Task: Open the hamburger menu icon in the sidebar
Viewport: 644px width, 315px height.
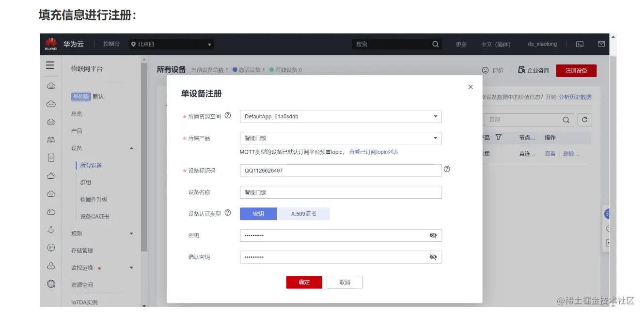Action: coord(50,65)
